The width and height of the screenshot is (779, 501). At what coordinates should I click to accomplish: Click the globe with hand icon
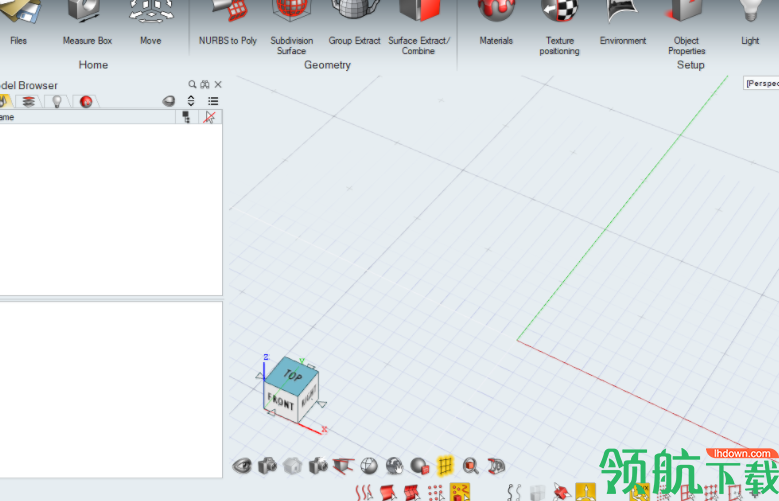[x=394, y=466]
